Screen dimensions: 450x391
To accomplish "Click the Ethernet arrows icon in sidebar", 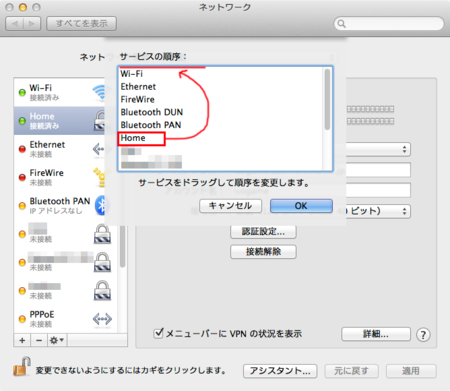I will [x=98, y=149].
